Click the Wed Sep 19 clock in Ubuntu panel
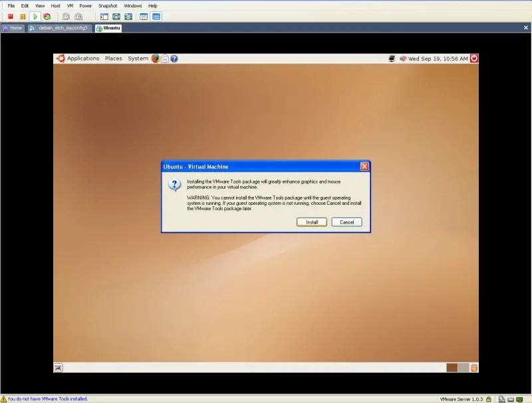The width and height of the screenshot is (532, 403). [x=438, y=59]
